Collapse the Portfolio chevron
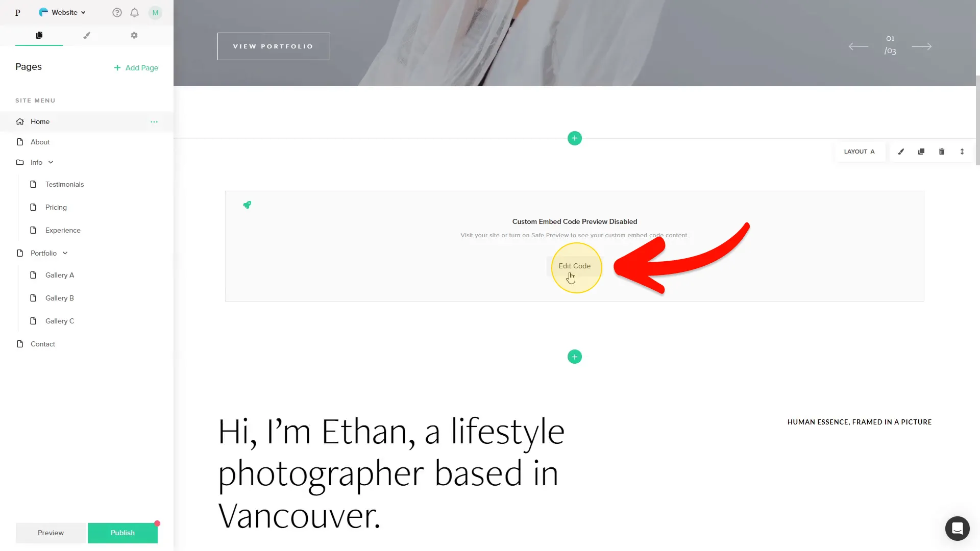Image resolution: width=980 pixels, height=551 pixels. point(65,253)
